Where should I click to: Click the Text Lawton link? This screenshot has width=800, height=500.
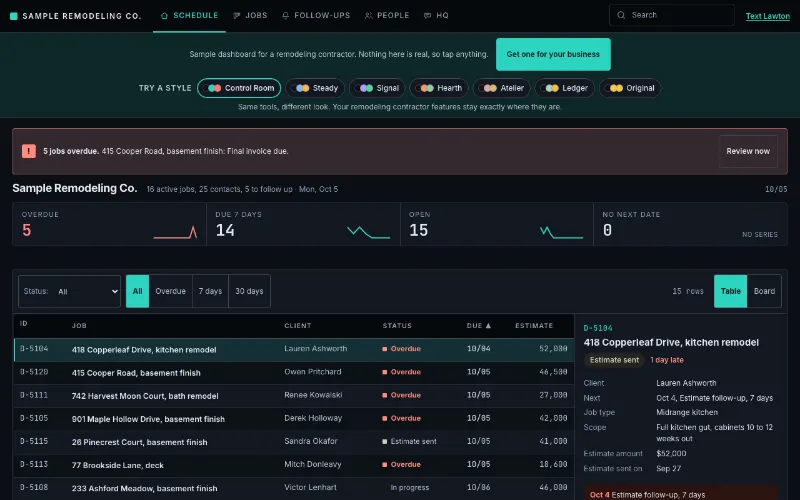pos(767,16)
